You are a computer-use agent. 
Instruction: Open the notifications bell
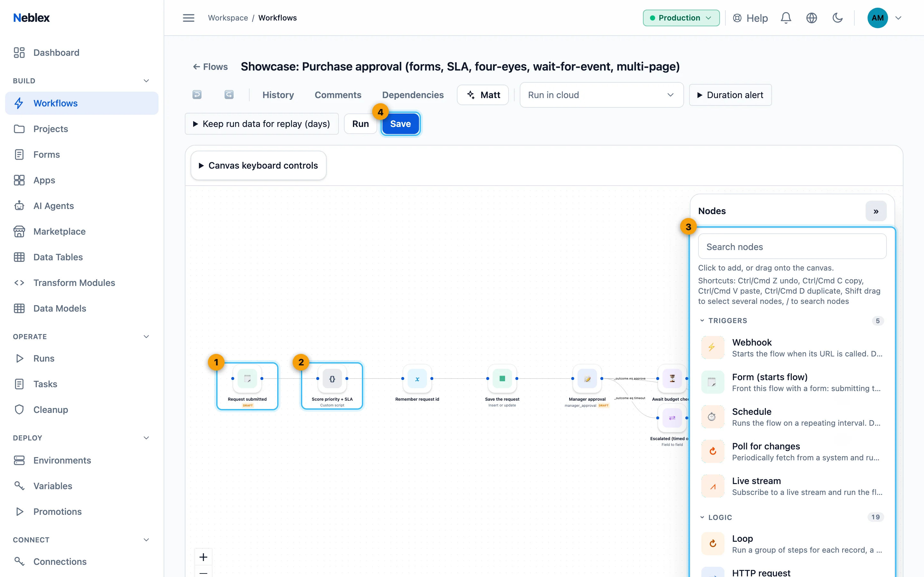click(x=786, y=18)
